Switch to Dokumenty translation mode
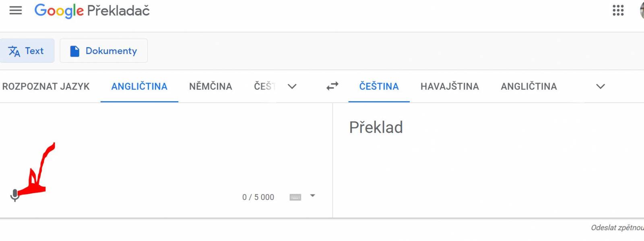This screenshot has width=644, height=241. 104,51
